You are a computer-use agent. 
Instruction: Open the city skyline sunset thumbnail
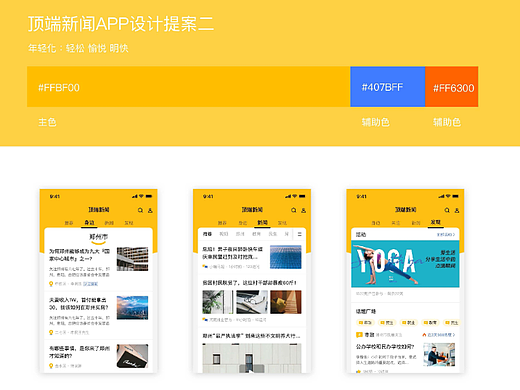pyautogui.click(x=132, y=308)
